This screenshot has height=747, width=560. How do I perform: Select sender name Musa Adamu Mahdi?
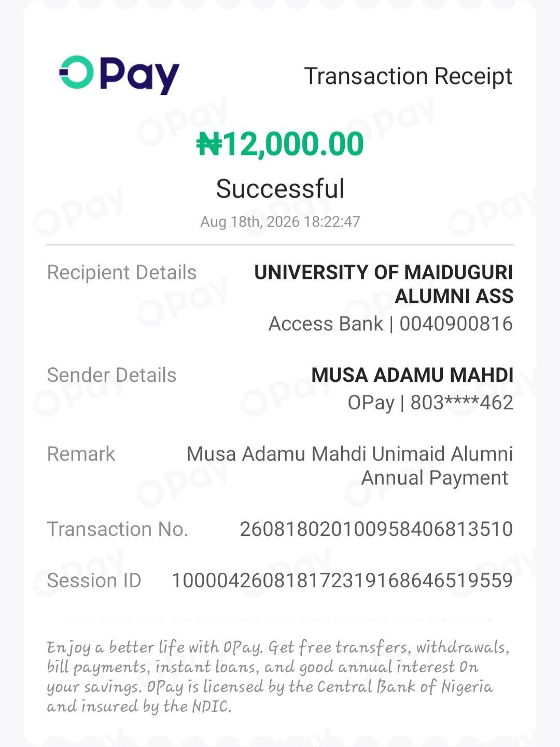[x=412, y=375]
